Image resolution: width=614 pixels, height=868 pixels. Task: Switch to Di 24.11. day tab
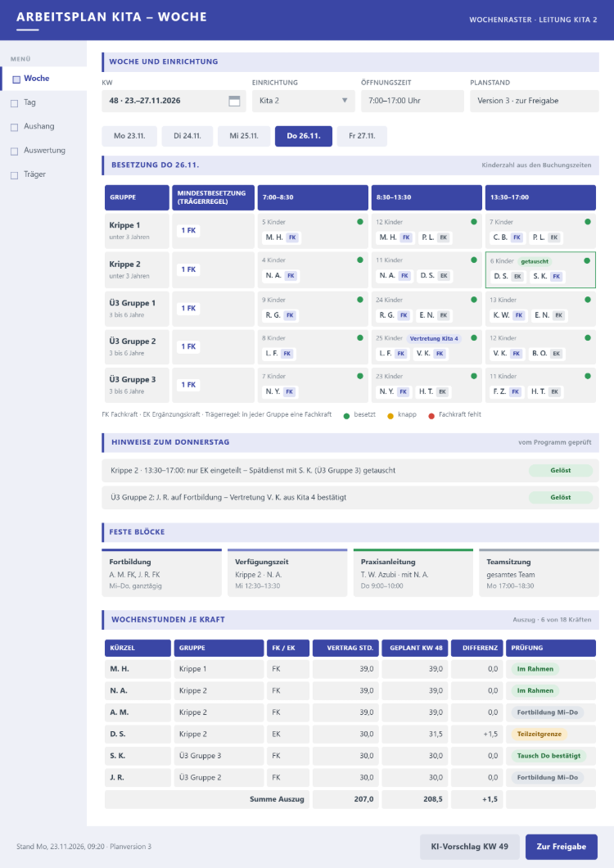coord(187,136)
